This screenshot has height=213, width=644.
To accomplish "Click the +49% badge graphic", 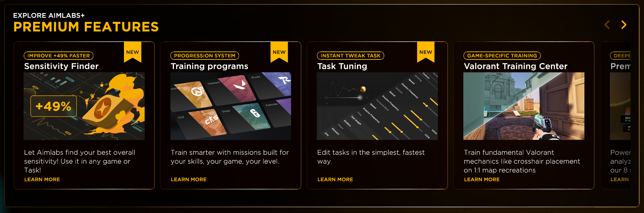I will (x=53, y=106).
